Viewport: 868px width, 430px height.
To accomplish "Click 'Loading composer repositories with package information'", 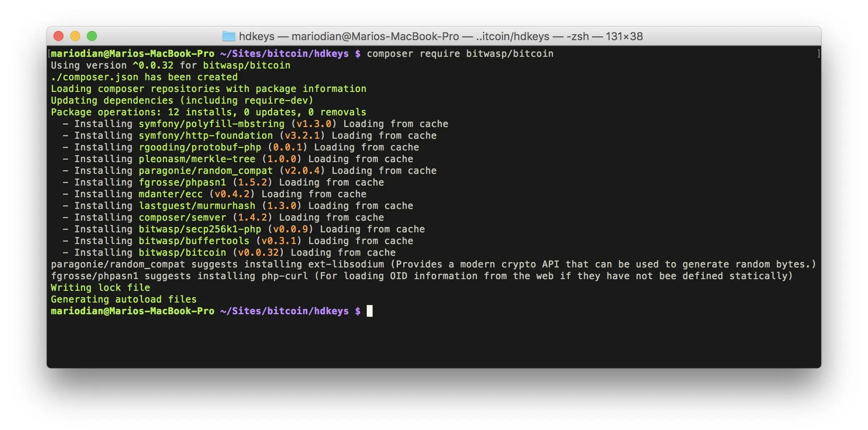I will click(x=208, y=89).
